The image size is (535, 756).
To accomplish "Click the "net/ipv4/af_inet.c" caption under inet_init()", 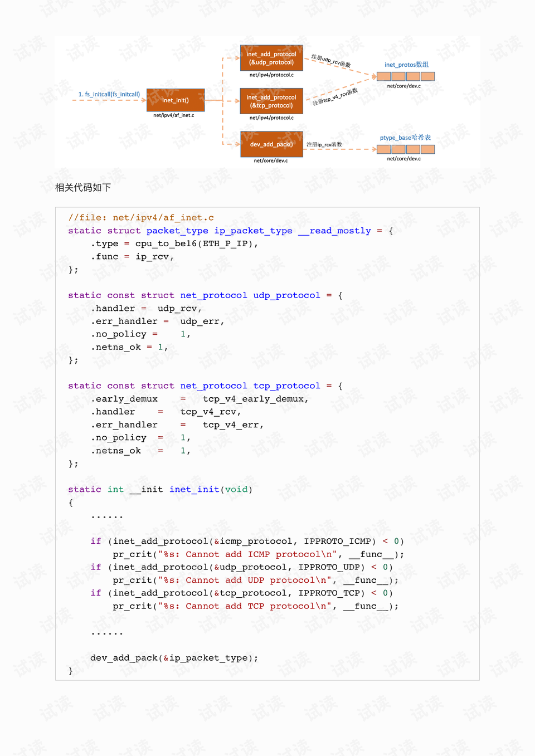I will click(174, 115).
